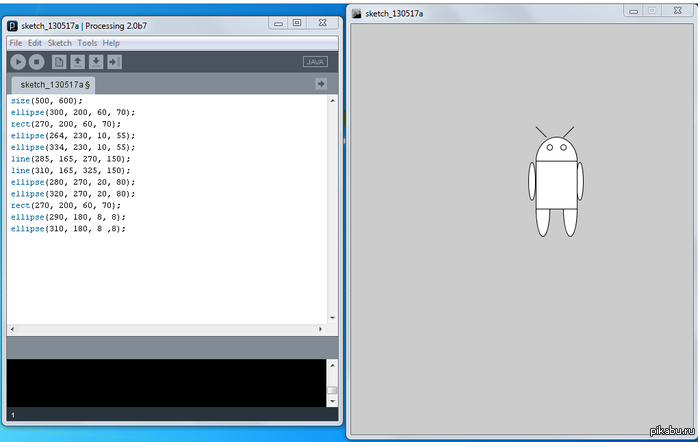Click the console's scroll down arrow
Image resolution: width=700 pixels, height=442 pixels.
(x=332, y=401)
